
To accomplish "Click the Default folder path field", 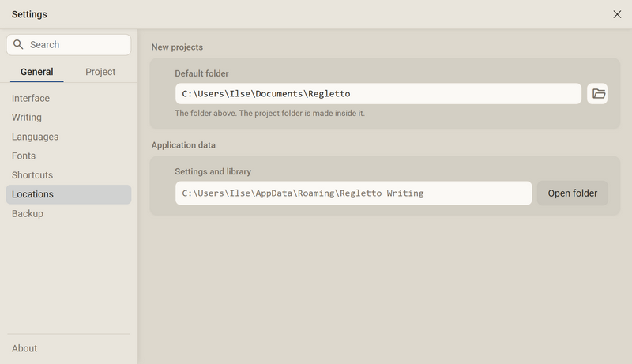I will 378,94.
